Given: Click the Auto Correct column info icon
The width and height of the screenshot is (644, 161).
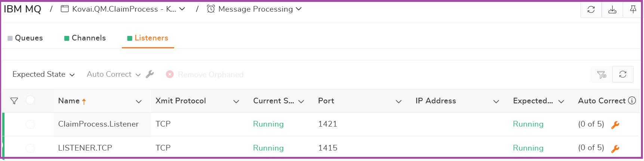Looking at the screenshot, I should tap(632, 100).
